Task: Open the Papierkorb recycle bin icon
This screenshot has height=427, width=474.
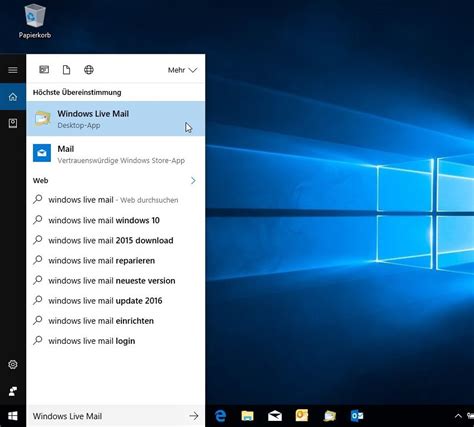Action: tap(35, 21)
